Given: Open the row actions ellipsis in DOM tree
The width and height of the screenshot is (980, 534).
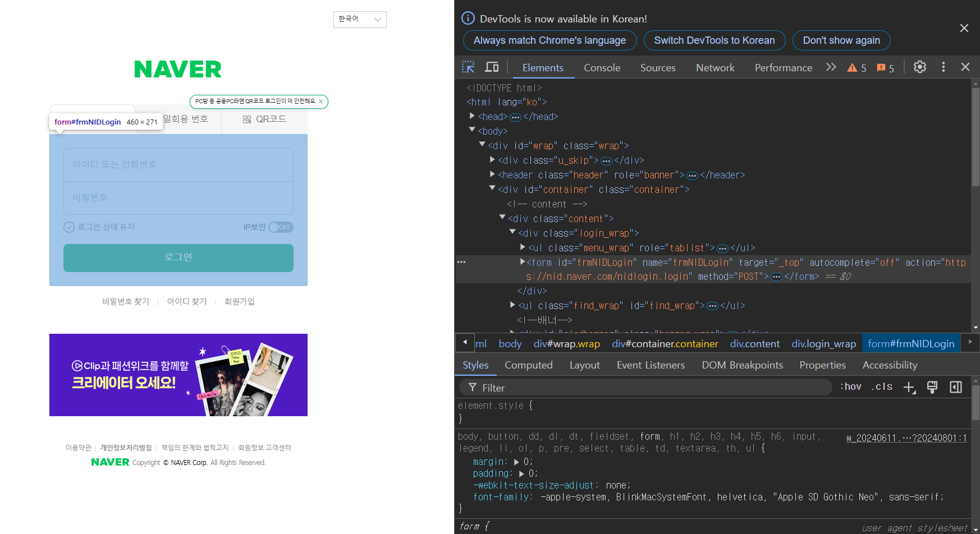Looking at the screenshot, I should pos(461,262).
